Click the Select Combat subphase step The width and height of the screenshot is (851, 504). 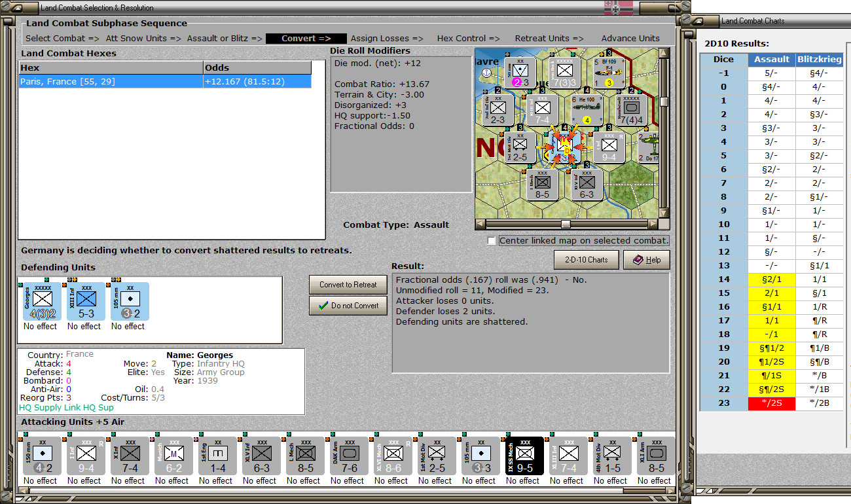tap(63, 39)
